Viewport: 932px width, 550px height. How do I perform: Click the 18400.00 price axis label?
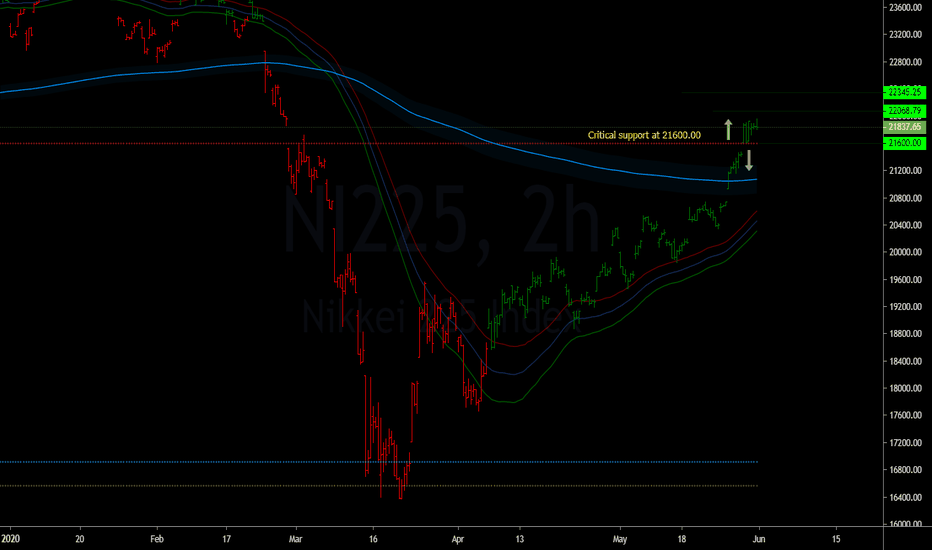coord(905,361)
